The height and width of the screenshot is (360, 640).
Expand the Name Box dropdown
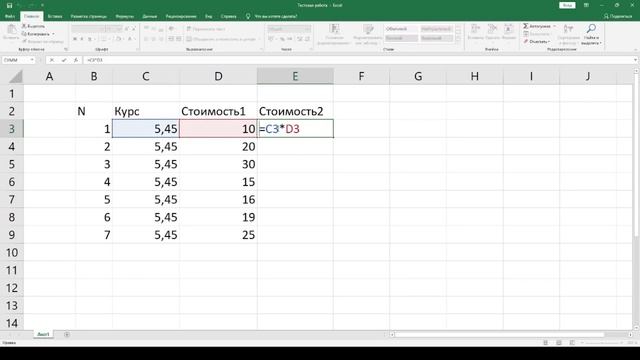(x=31, y=60)
